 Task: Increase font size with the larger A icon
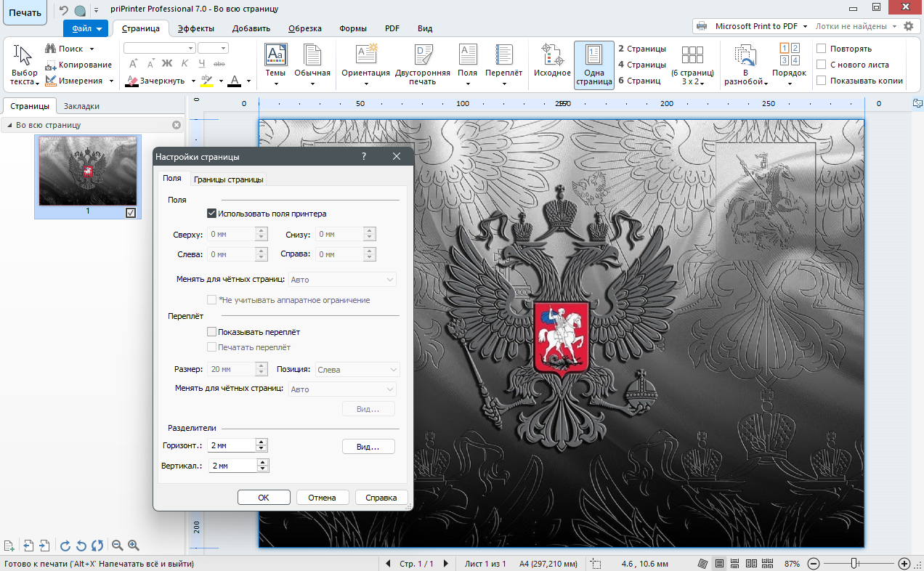134,64
